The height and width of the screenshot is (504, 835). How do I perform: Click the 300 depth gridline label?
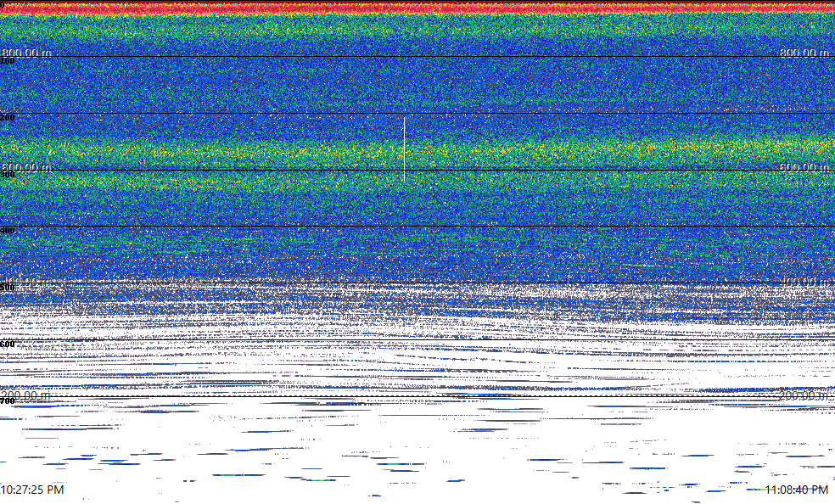click(x=8, y=174)
